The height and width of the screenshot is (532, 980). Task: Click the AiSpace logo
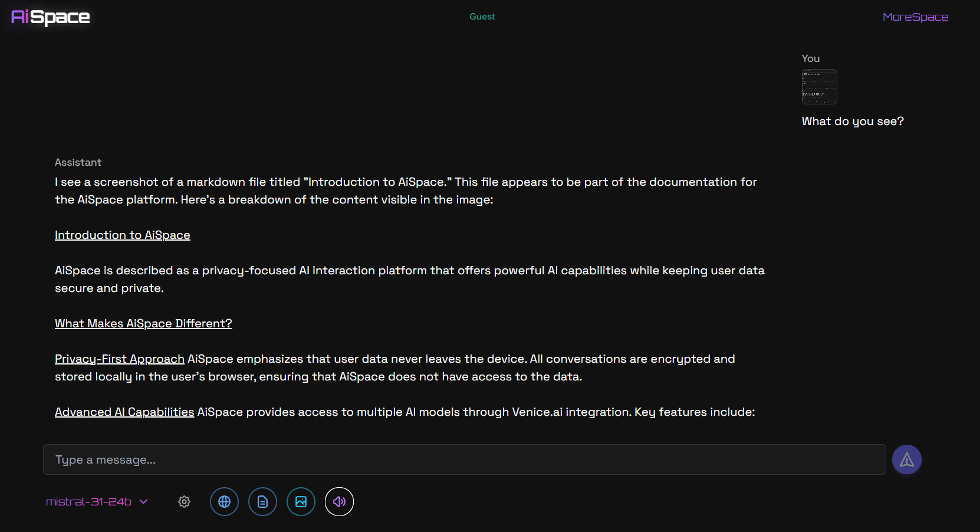coord(51,17)
